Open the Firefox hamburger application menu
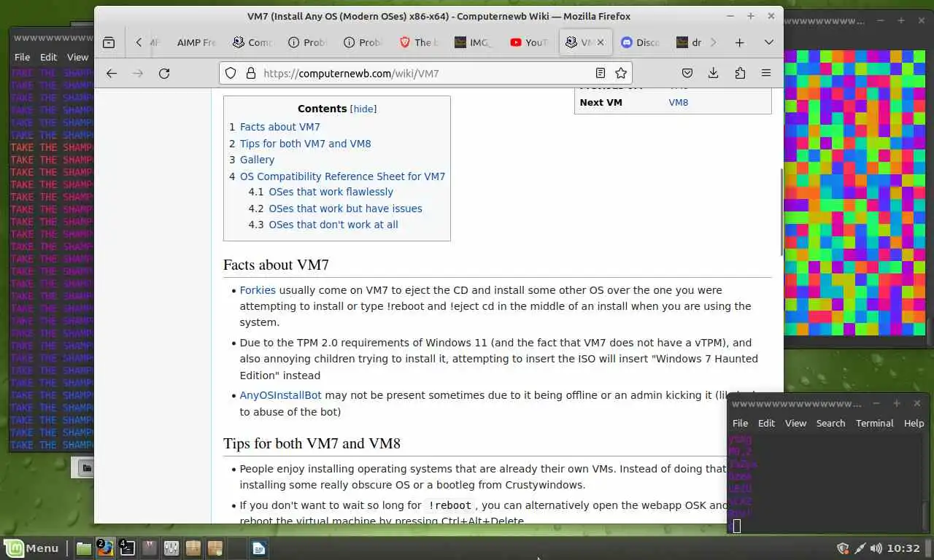Screen dimensions: 934x560 [x=766, y=73]
